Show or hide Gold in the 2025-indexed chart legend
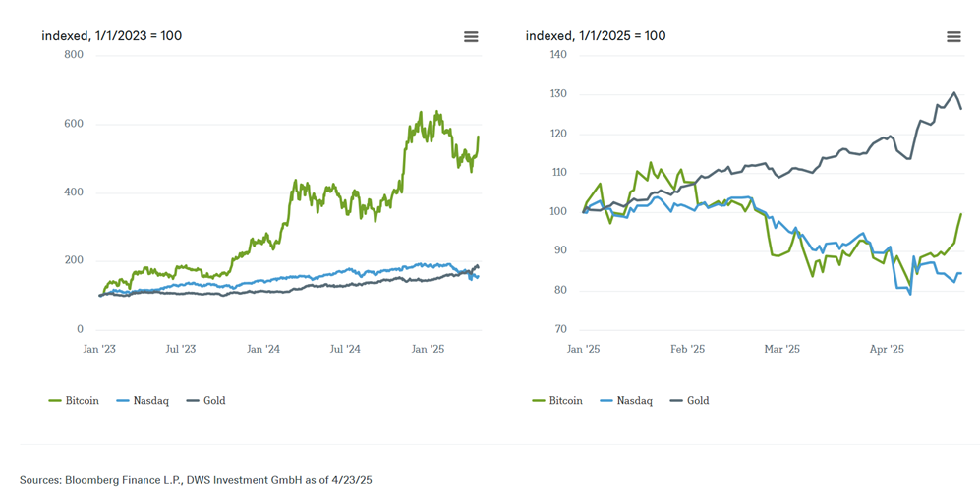Image resolution: width=980 pixels, height=494 pixels. pos(690,401)
